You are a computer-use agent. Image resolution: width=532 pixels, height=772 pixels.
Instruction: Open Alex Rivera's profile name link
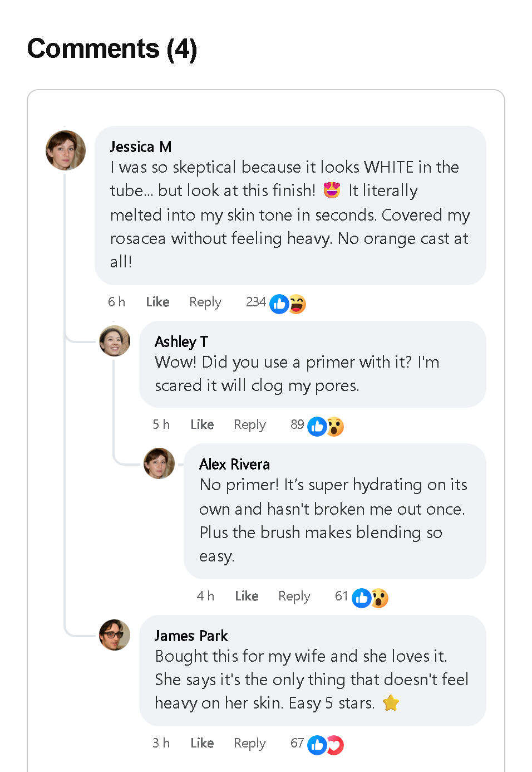pos(234,464)
